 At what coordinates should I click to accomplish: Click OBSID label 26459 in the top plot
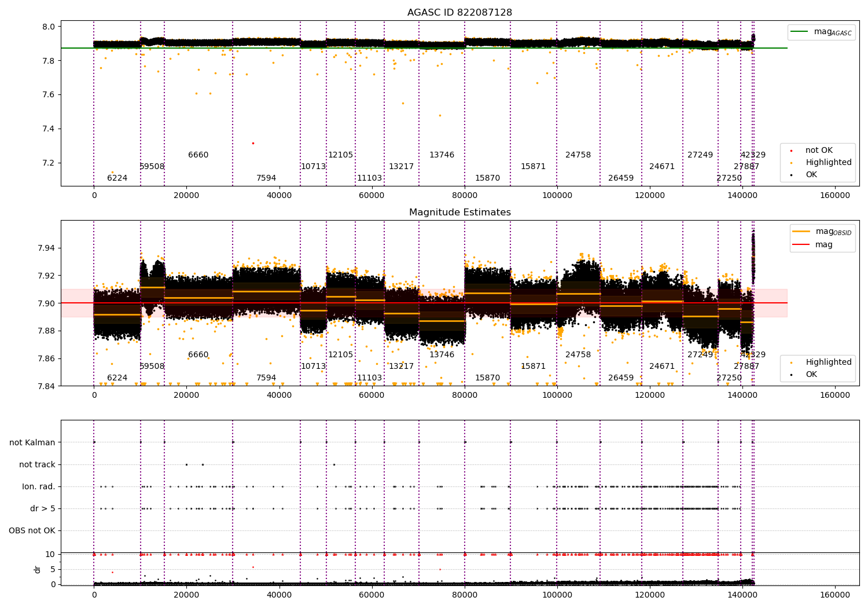point(621,178)
